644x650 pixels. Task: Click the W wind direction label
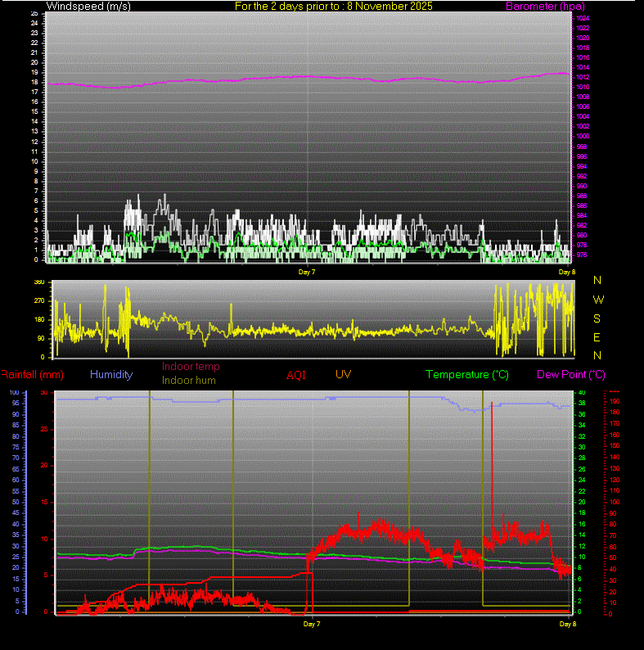tap(597, 300)
